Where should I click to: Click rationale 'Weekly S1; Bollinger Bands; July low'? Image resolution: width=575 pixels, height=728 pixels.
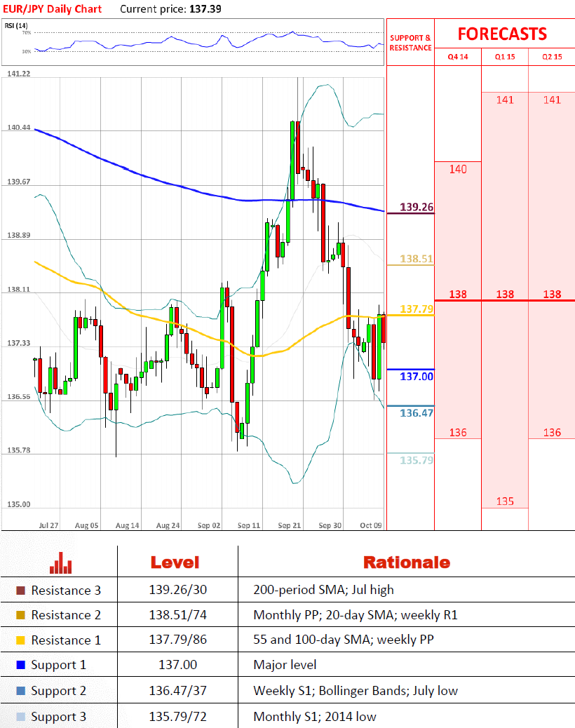click(356, 692)
